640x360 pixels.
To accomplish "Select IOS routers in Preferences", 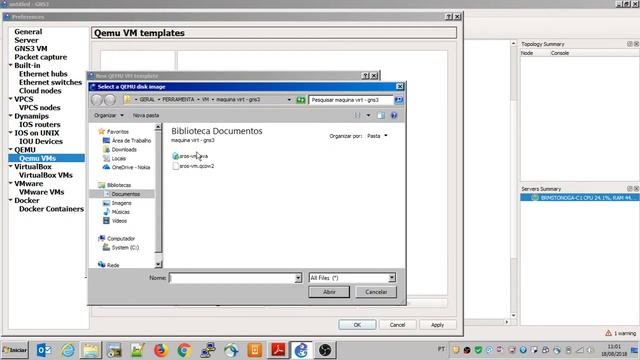I will (40, 124).
